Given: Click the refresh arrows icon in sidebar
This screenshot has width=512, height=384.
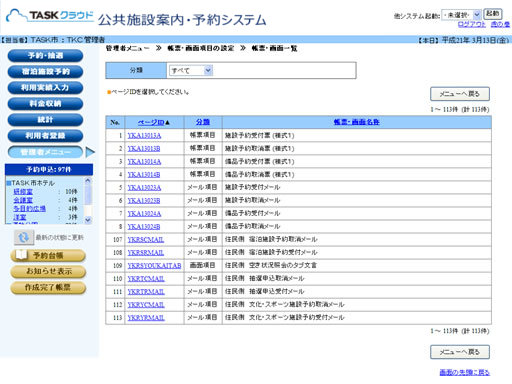Looking at the screenshot, I should tap(23, 237).
